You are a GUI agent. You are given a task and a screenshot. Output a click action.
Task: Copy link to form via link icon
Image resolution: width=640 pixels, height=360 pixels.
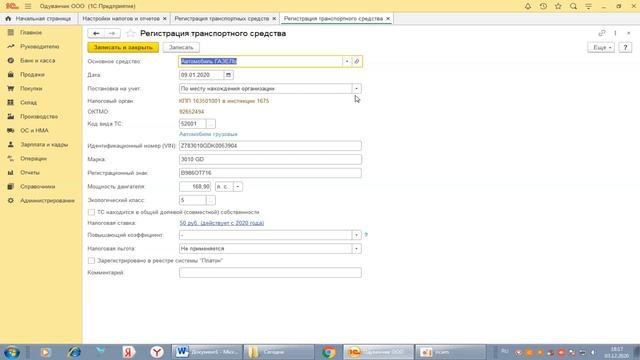pos(602,33)
